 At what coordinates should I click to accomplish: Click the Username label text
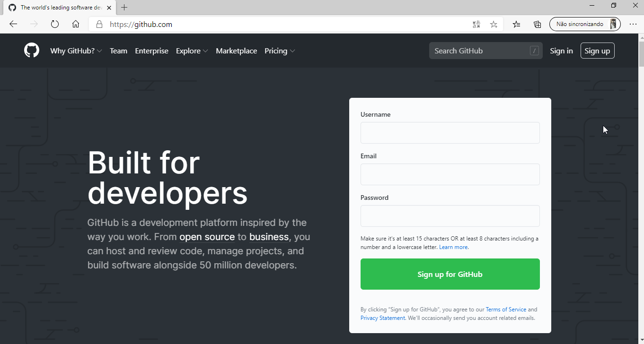(x=375, y=114)
